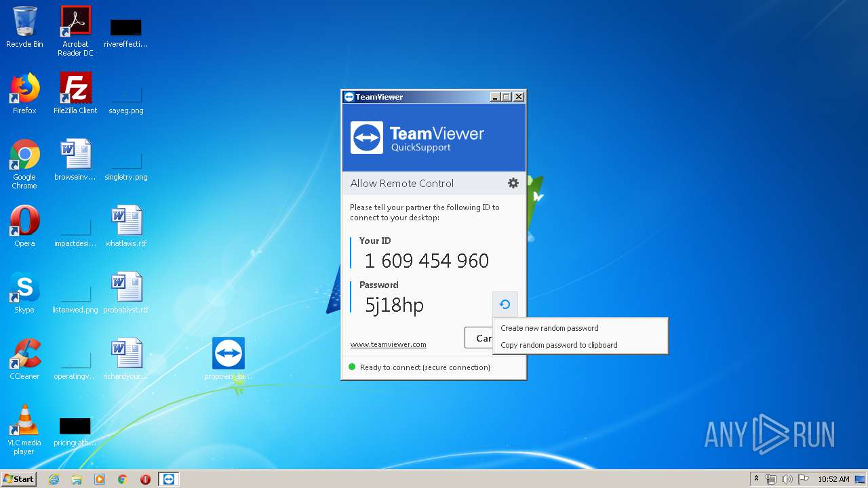Select the TeamViewer desktop file icon
The width and height of the screenshot is (868, 488).
pyautogui.click(x=229, y=360)
